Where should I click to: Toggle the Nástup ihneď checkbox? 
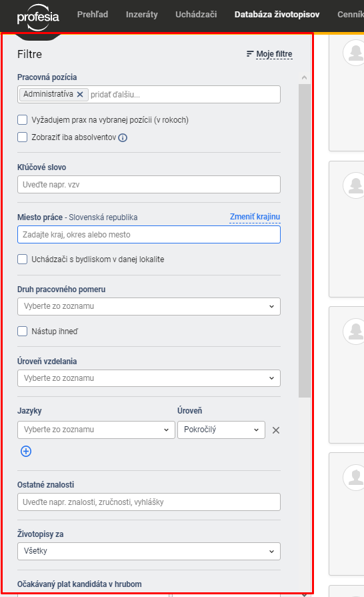coord(23,332)
